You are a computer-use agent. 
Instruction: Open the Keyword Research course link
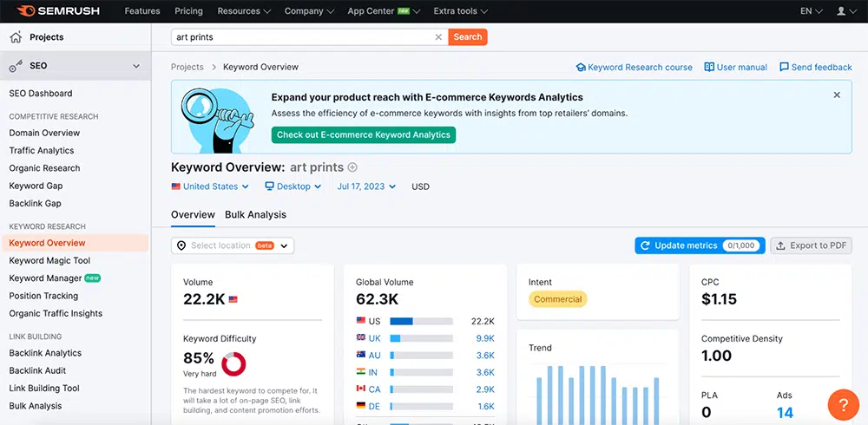(x=635, y=67)
